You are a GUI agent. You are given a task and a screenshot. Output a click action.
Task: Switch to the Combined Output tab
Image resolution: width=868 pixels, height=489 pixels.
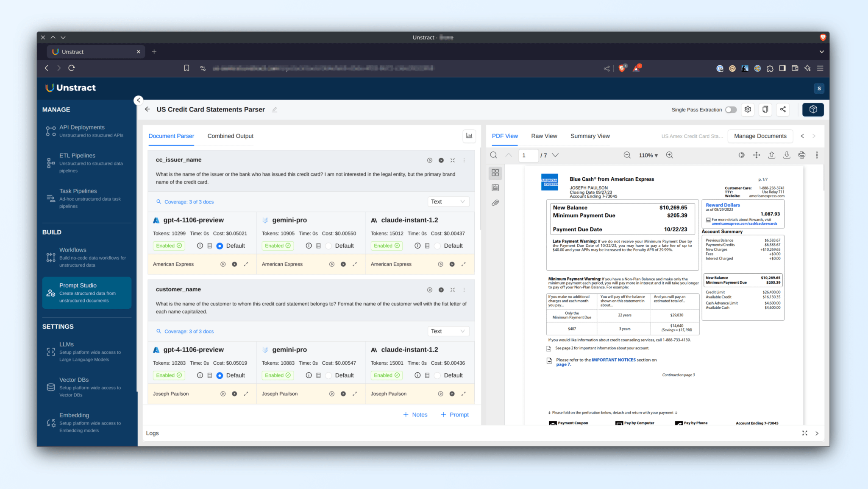pyautogui.click(x=230, y=136)
